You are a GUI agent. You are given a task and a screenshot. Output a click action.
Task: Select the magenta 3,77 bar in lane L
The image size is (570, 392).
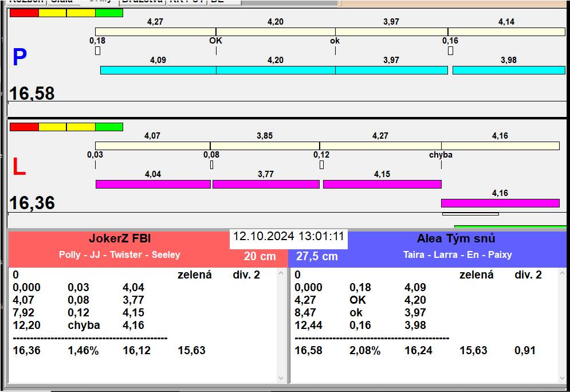pos(266,184)
